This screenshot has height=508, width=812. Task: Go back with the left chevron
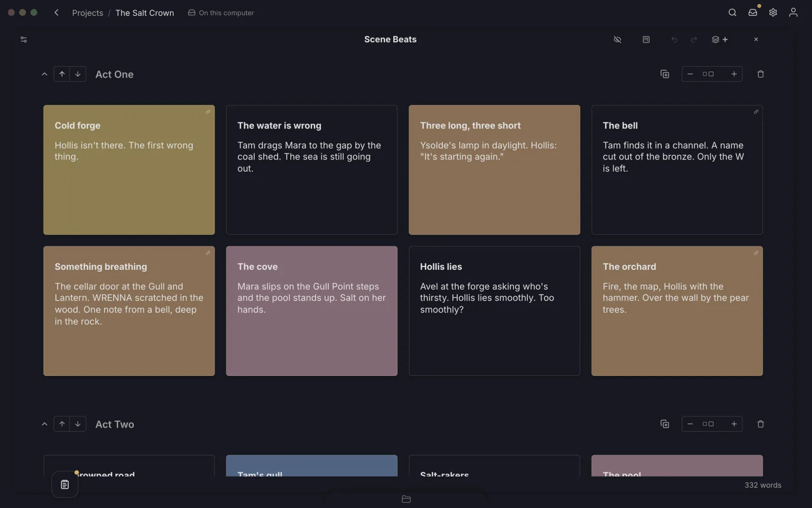pos(56,13)
